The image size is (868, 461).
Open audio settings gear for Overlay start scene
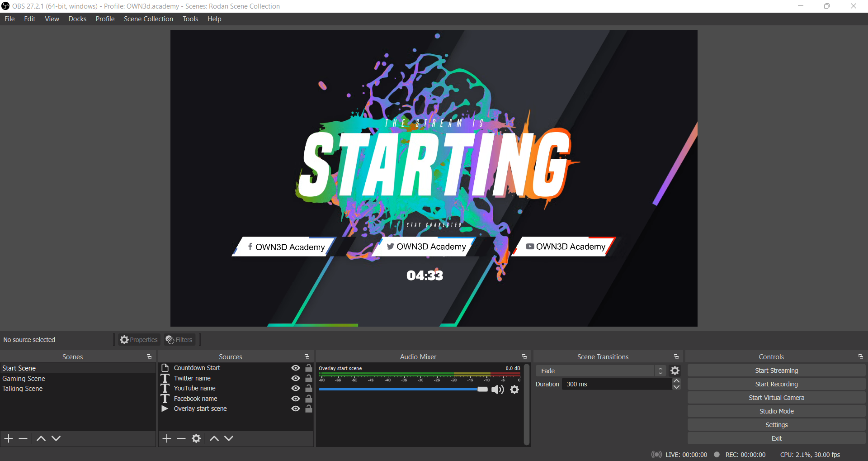pyautogui.click(x=514, y=390)
